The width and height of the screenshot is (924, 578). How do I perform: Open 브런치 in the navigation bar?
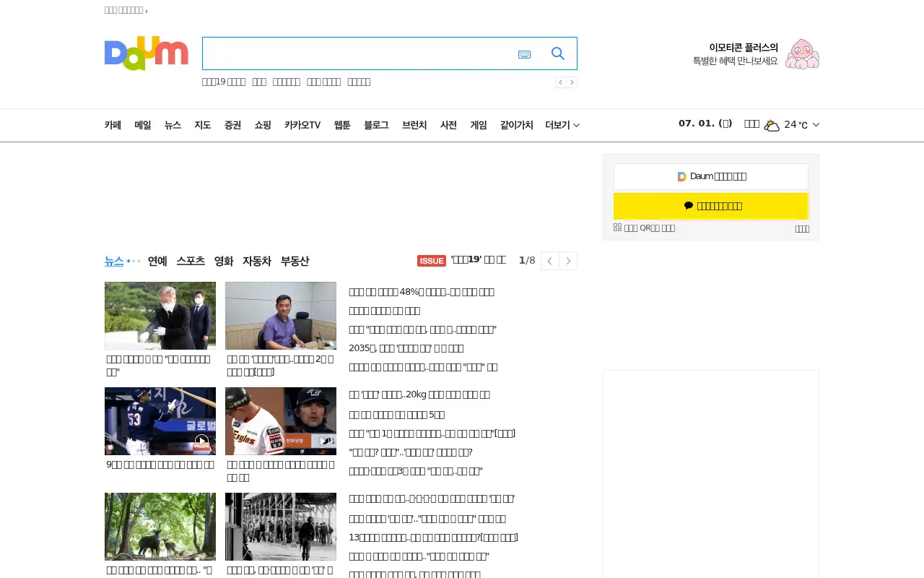click(414, 125)
